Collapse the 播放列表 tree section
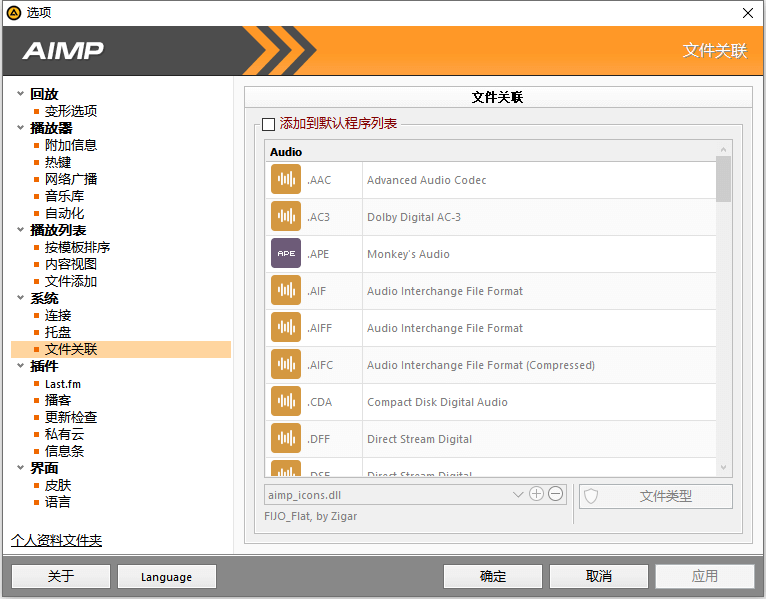 (x=21, y=230)
